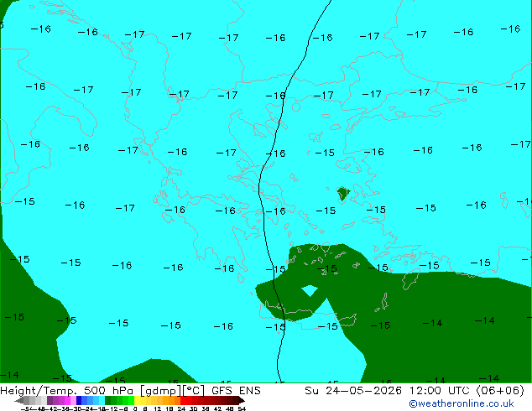
Task: Click the '54' label on the color scale
Action: point(242,408)
